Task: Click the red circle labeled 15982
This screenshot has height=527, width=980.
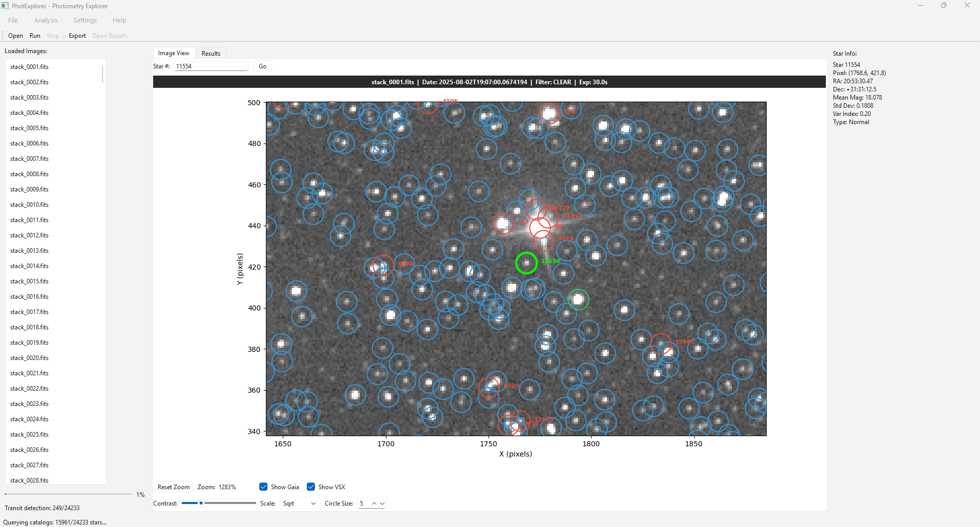Action: click(x=660, y=344)
